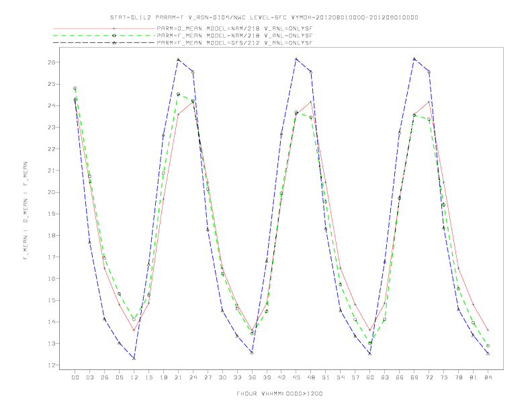The width and height of the screenshot is (532, 411).
Task: Click x-axis tick label 48
Action: pos(311,377)
